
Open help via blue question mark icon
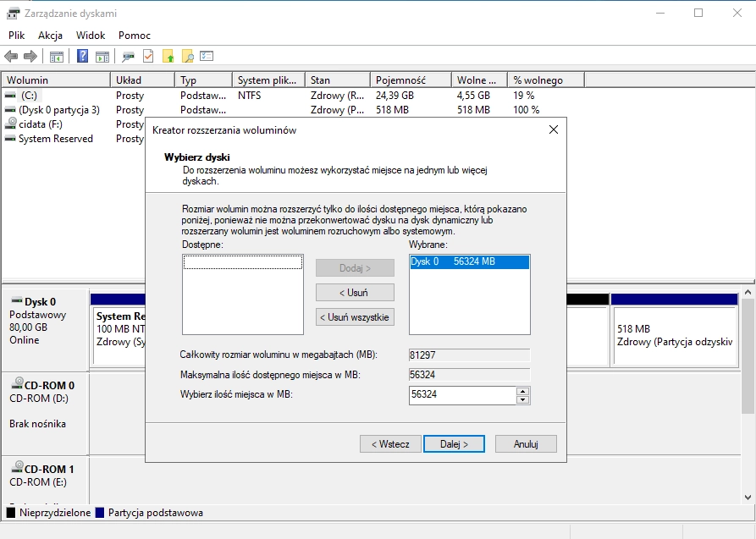83,57
